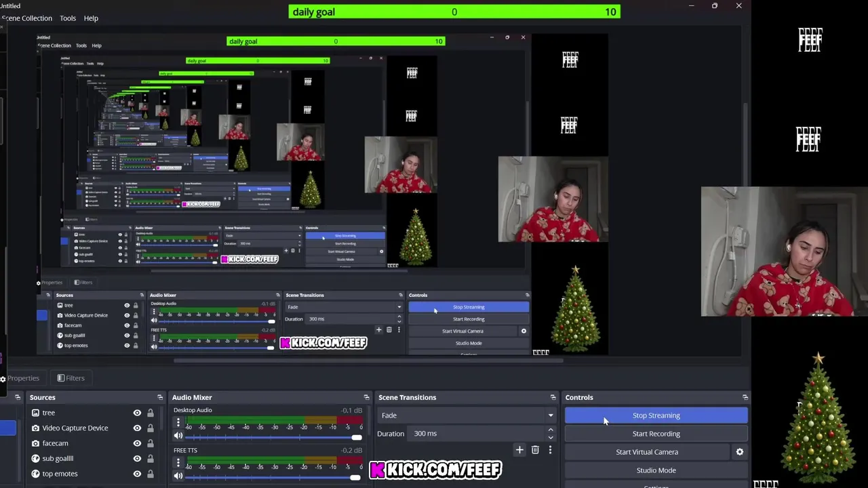The width and height of the screenshot is (868, 488).
Task: Click the preview horizontal scrollbar
Action: (370, 361)
